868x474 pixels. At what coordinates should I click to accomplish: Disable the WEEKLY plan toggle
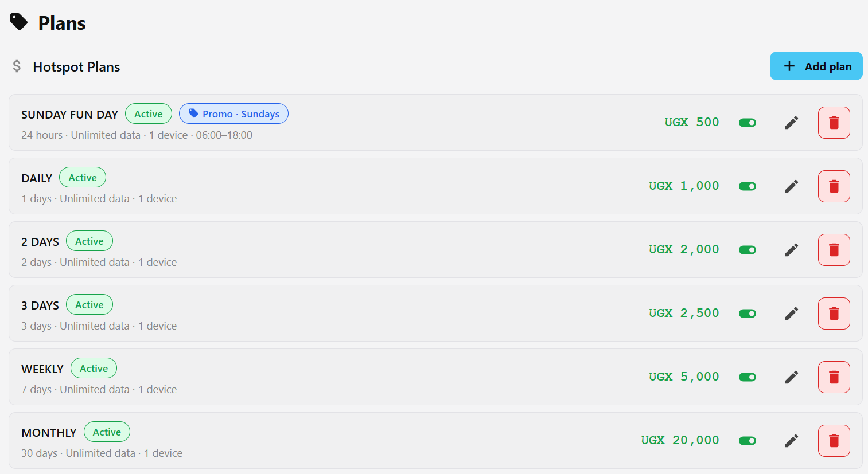pyautogui.click(x=748, y=377)
